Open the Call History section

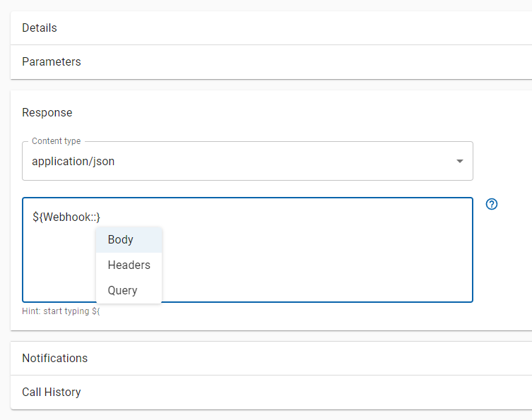pyautogui.click(x=52, y=392)
